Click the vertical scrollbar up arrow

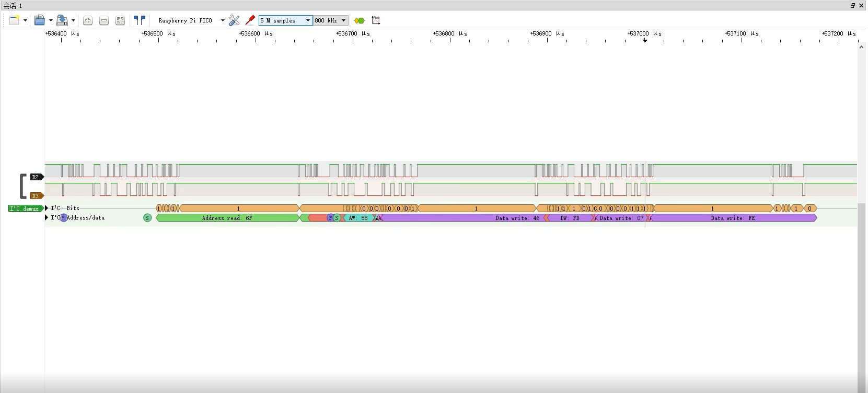861,47
